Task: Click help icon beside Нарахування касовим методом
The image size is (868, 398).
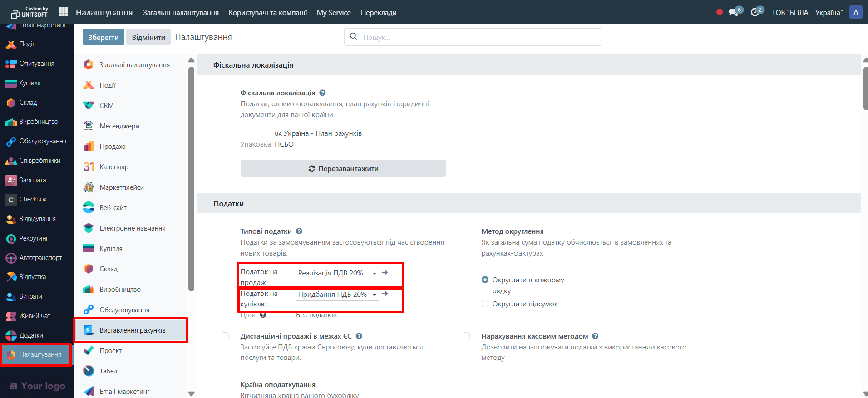Action: tap(595, 336)
